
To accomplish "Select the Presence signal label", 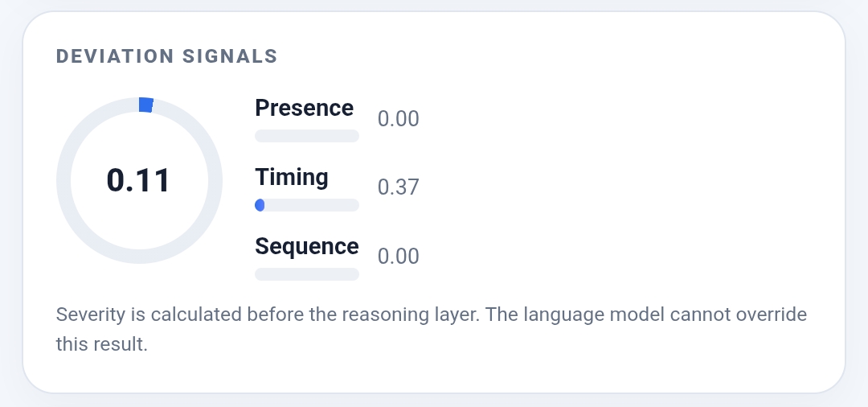I will click(304, 108).
